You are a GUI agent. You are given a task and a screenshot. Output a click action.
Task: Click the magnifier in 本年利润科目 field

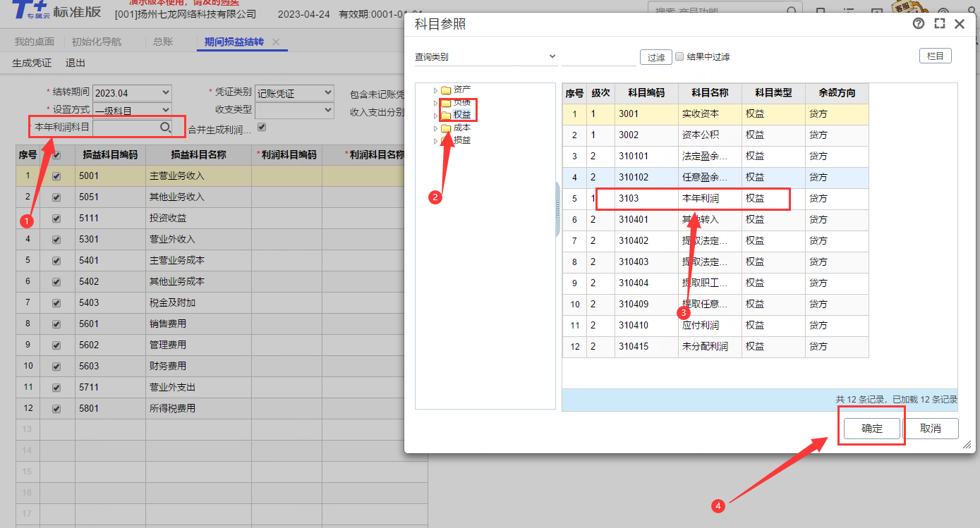[x=165, y=127]
